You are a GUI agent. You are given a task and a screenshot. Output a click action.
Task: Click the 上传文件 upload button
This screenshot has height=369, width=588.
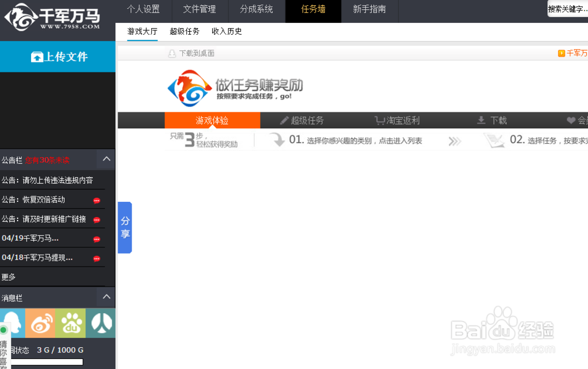[x=58, y=56]
